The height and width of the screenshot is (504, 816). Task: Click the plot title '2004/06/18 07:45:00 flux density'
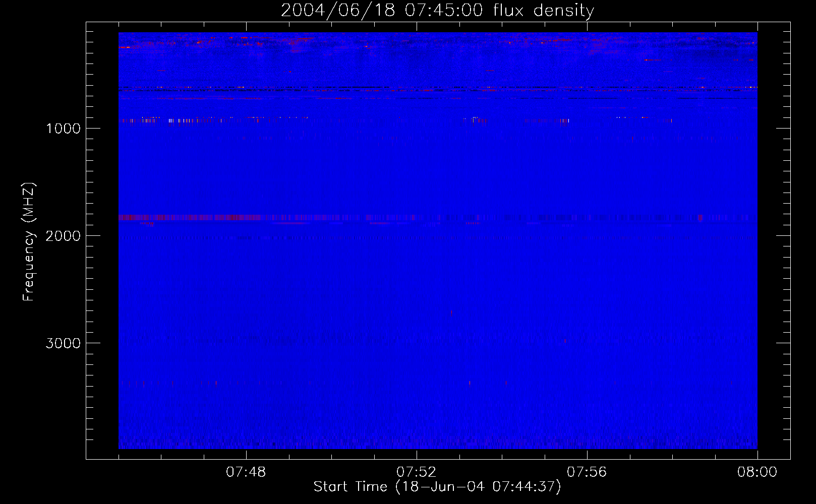pyautogui.click(x=437, y=10)
